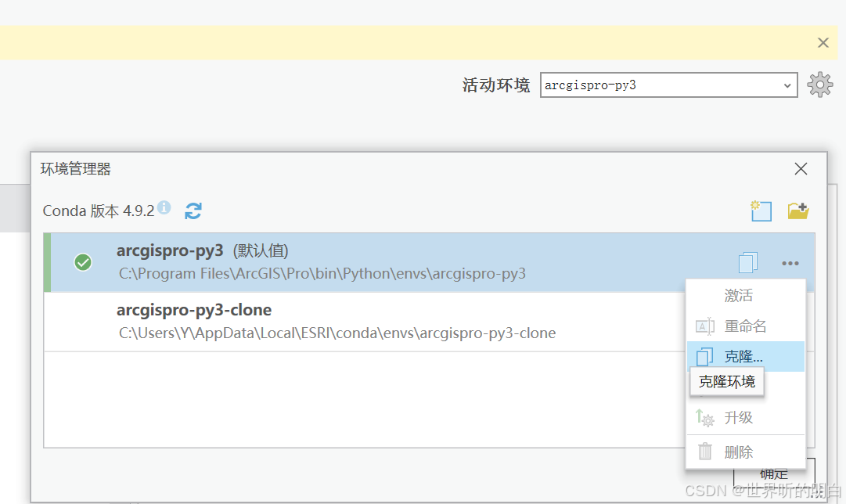Screen dimensions: 846x504
Task: Add existing environment folder icon
Action: (797, 211)
